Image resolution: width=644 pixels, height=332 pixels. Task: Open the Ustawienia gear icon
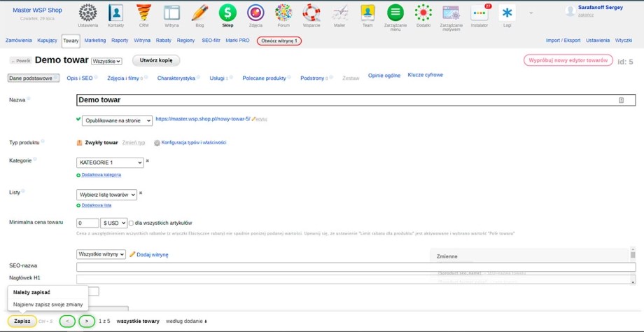point(87,13)
